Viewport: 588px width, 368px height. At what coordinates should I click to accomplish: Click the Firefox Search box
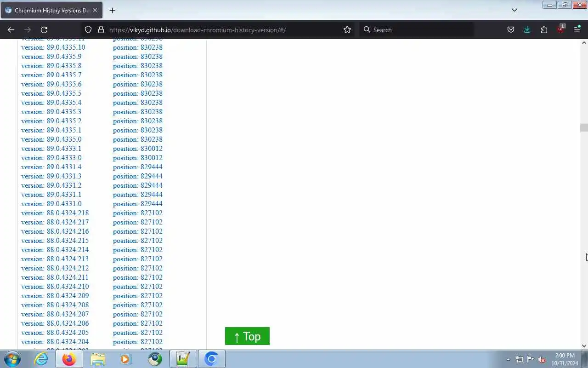click(x=416, y=30)
